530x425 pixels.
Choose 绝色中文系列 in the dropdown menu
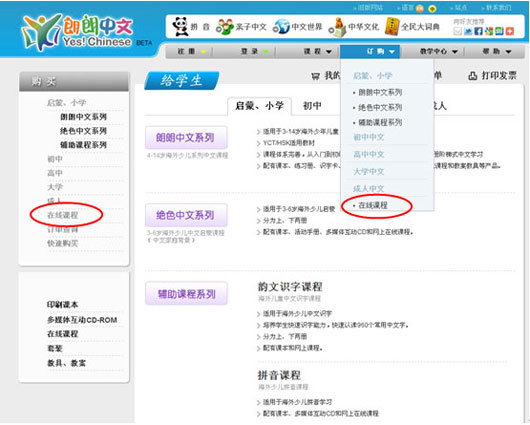380,108
